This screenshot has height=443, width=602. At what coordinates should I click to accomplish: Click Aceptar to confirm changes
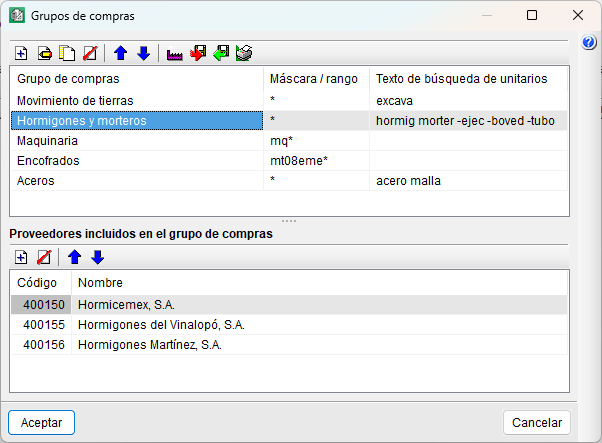click(x=41, y=423)
